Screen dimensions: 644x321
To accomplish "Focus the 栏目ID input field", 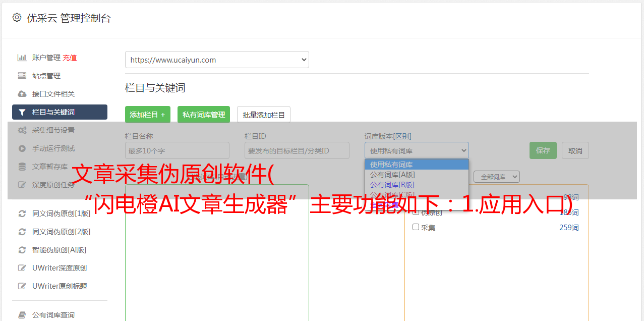I will tap(297, 150).
